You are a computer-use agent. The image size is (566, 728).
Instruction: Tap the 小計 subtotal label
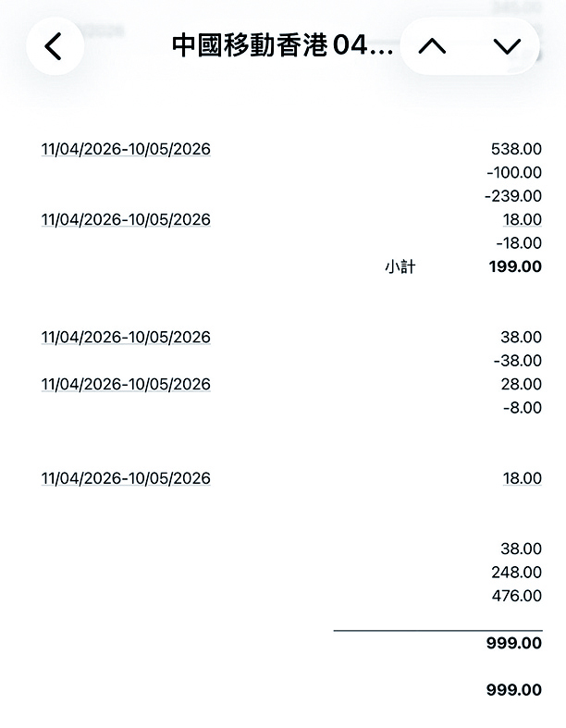point(400,267)
